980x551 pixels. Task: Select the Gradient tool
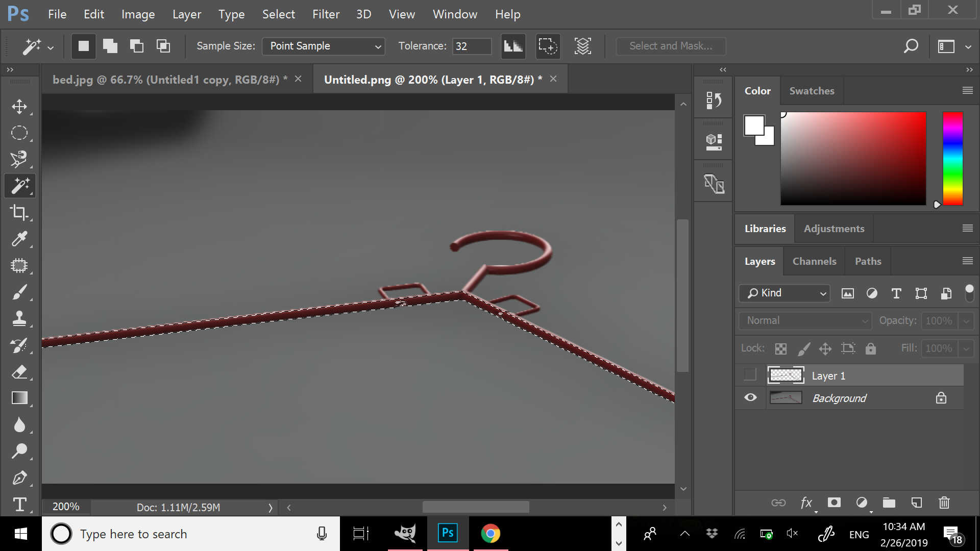pos(19,398)
